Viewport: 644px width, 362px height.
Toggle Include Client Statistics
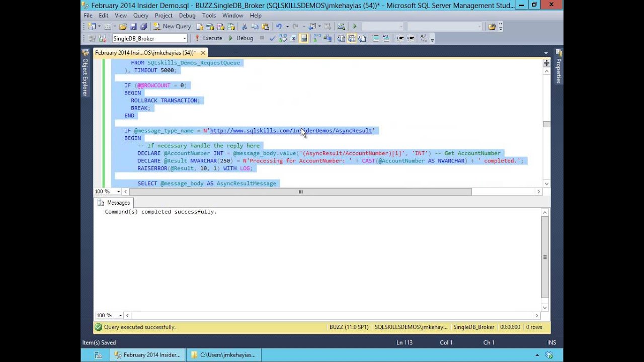click(328, 38)
